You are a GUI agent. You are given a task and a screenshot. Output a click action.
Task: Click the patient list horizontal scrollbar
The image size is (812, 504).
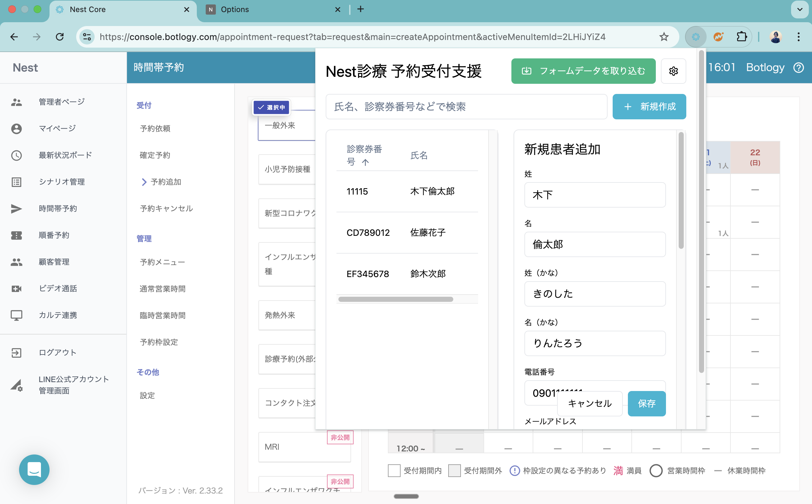pyautogui.click(x=395, y=299)
